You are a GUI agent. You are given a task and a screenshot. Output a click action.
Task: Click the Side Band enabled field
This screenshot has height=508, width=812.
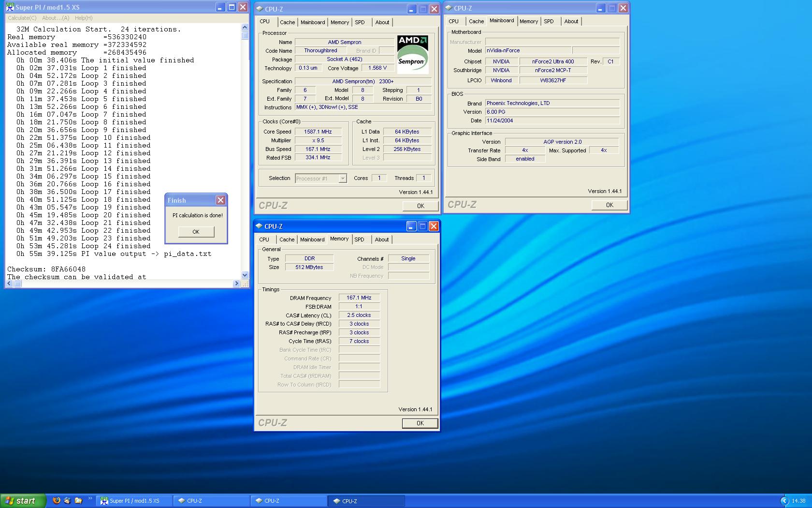click(525, 159)
